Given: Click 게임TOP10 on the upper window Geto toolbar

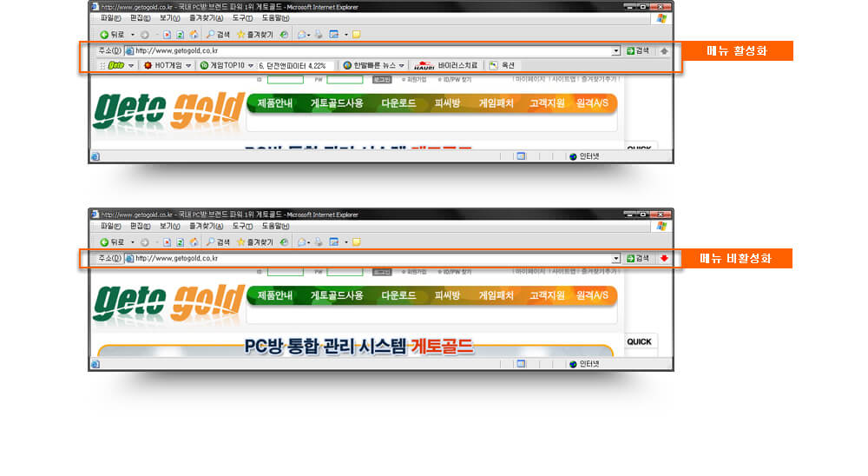Looking at the screenshot, I should (x=222, y=65).
